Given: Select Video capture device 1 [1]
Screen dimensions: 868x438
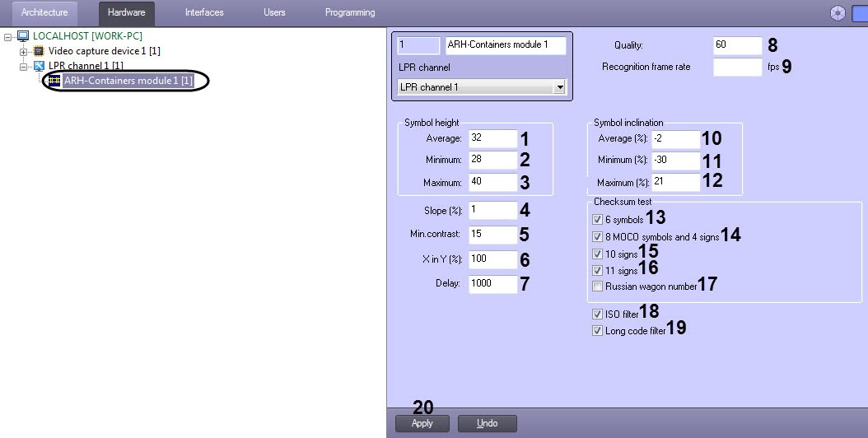Looking at the screenshot, I should [x=104, y=51].
